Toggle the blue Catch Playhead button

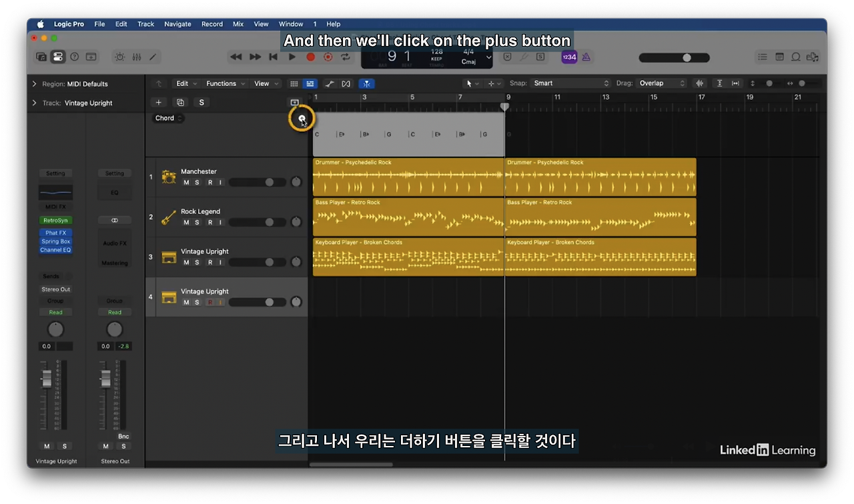366,83
